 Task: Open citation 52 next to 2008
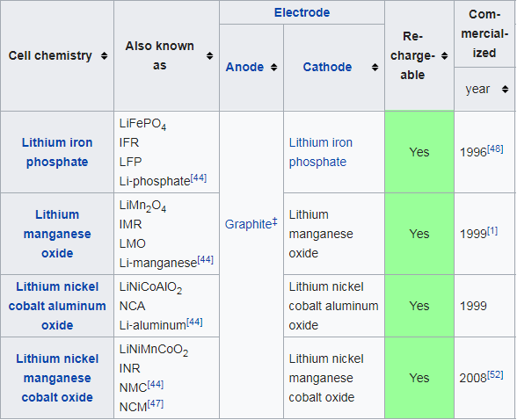[495, 375]
